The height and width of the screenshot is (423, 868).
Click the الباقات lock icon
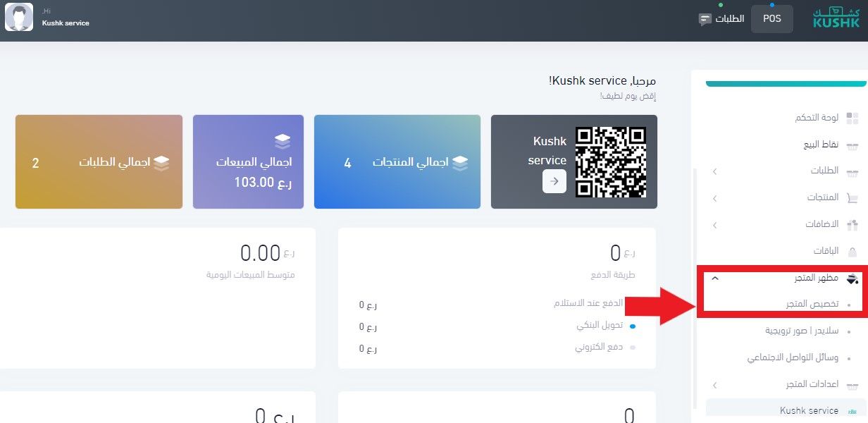point(852,252)
